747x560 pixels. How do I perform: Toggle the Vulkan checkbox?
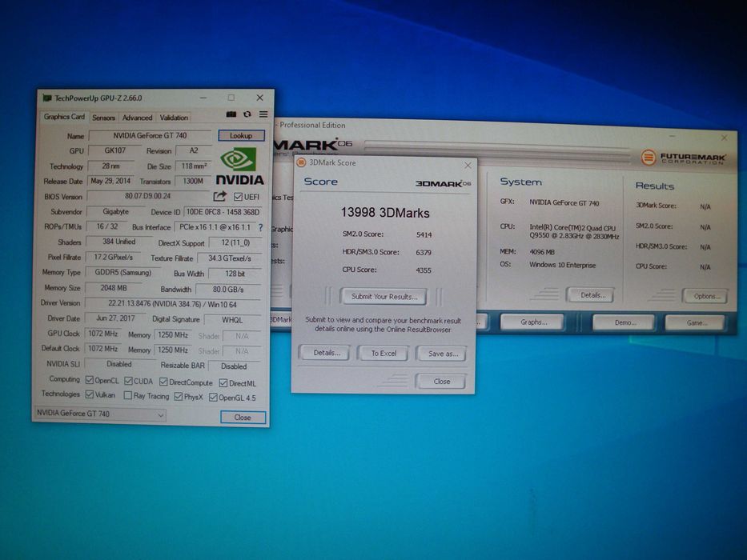[x=89, y=394]
